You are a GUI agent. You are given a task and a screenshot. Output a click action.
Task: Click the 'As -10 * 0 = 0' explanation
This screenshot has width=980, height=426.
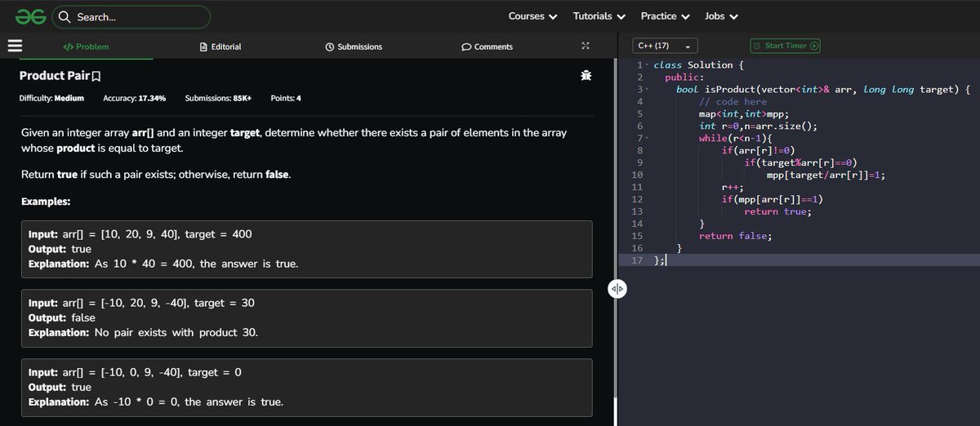pos(156,402)
